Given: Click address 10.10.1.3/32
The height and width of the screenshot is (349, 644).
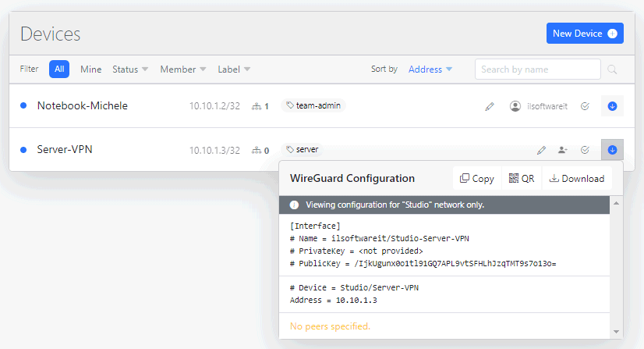Looking at the screenshot, I should pos(214,151).
